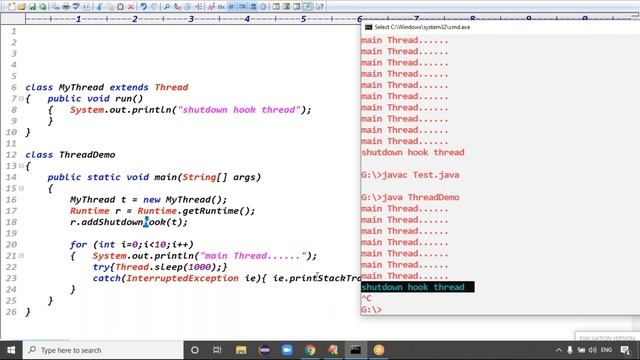Click the Go to Line toolbar icon
This screenshot has width=640, height=360.
[x=198, y=7]
